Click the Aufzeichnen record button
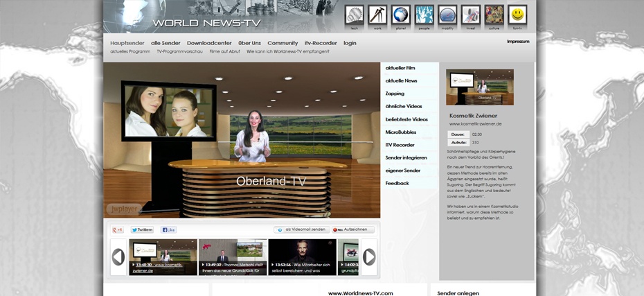The height and width of the screenshot is (296, 644). [353, 230]
